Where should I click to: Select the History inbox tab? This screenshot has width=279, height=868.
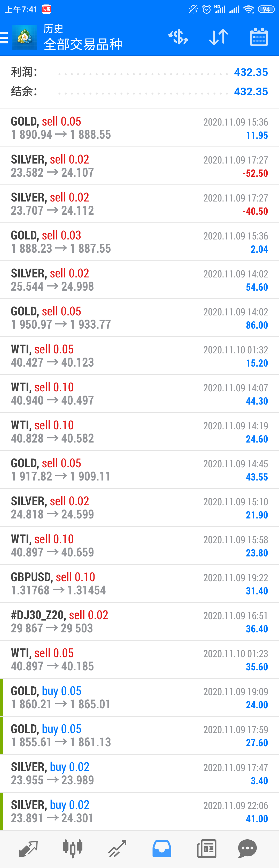tap(162, 848)
